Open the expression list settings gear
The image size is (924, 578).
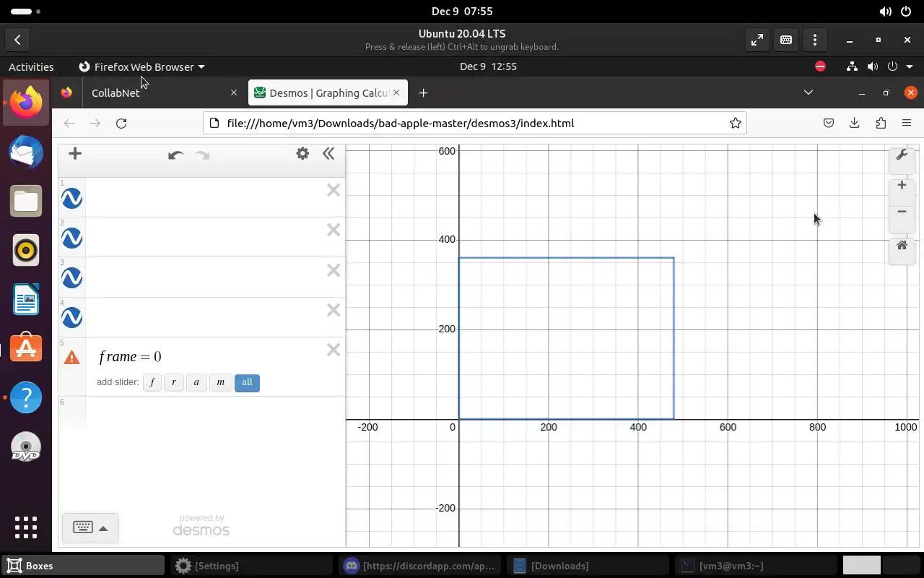pyautogui.click(x=302, y=153)
